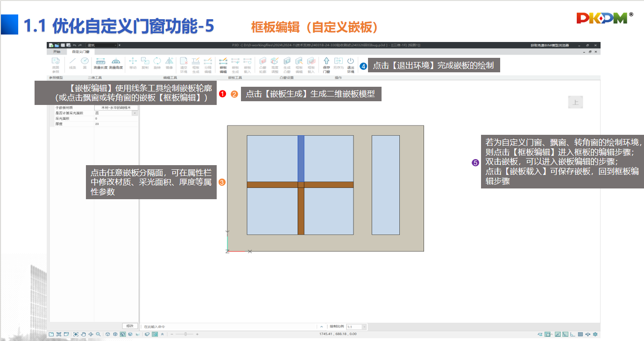Click the 保存门窗 save icon

click(326, 65)
